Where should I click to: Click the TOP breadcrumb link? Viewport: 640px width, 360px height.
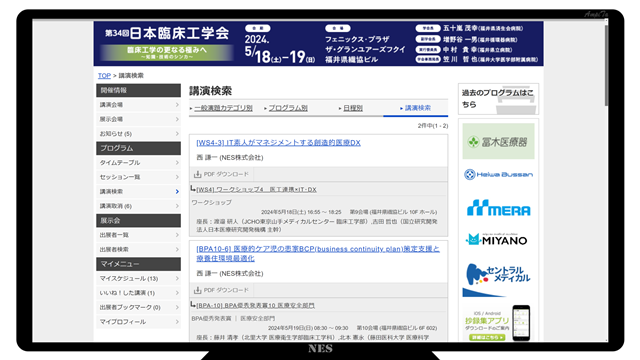tap(104, 76)
